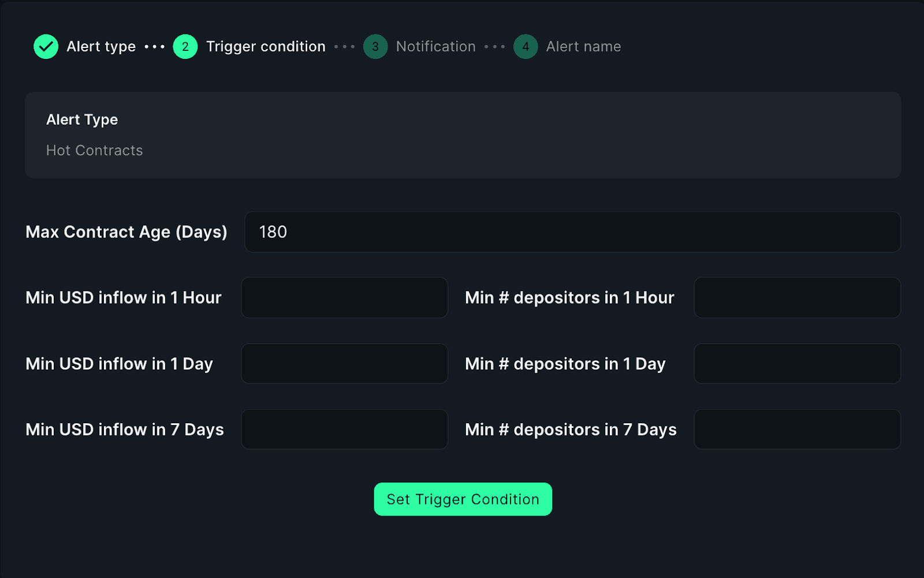Select the Trigger condition step label

266,47
